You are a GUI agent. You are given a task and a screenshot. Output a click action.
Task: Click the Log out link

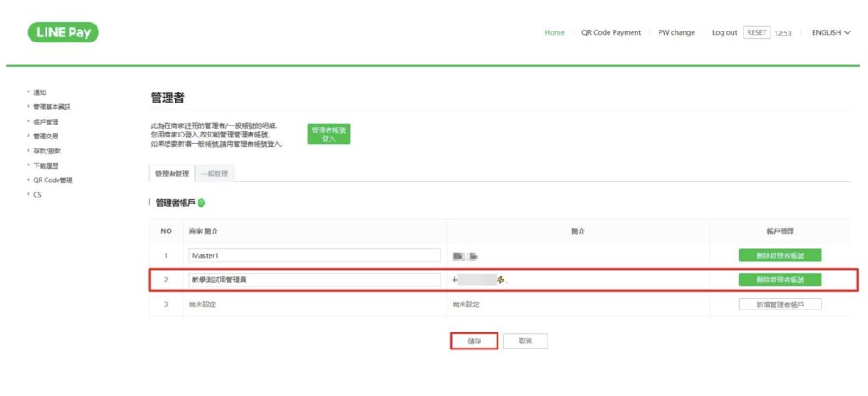(724, 32)
